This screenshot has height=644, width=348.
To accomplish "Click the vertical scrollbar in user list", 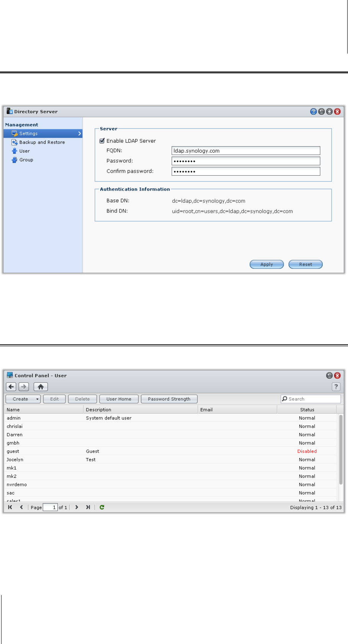I will click(x=341, y=450).
